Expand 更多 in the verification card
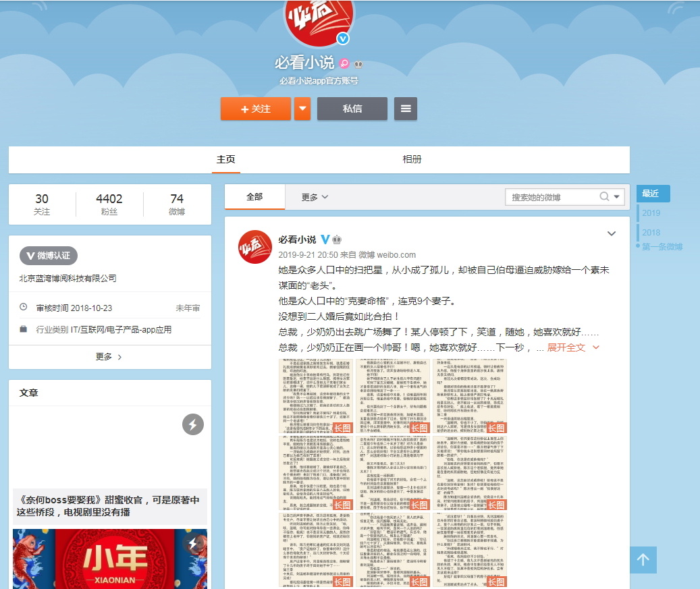700x589 pixels. (x=109, y=356)
